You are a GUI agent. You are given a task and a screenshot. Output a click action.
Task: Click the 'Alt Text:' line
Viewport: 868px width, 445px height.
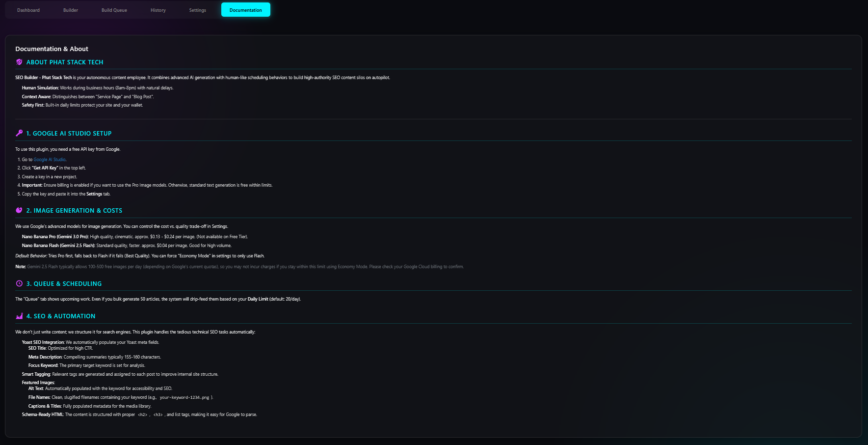[x=100, y=389]
